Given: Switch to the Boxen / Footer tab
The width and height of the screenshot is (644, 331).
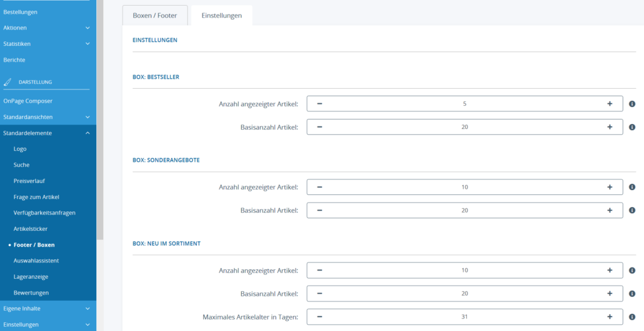Looking at the screenshot, I should pyautogui.click(x=155, y=15).
